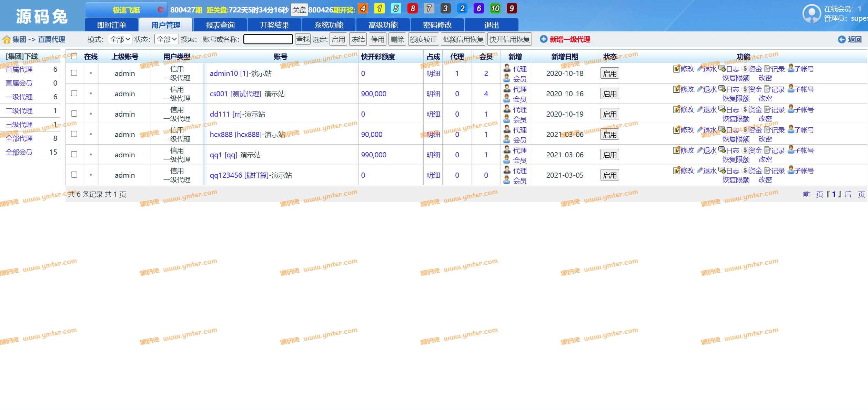The height and width of the screenshot is (410, 868).
Task: Open the 状态 filter dropdown
Action: pos(166,39)
